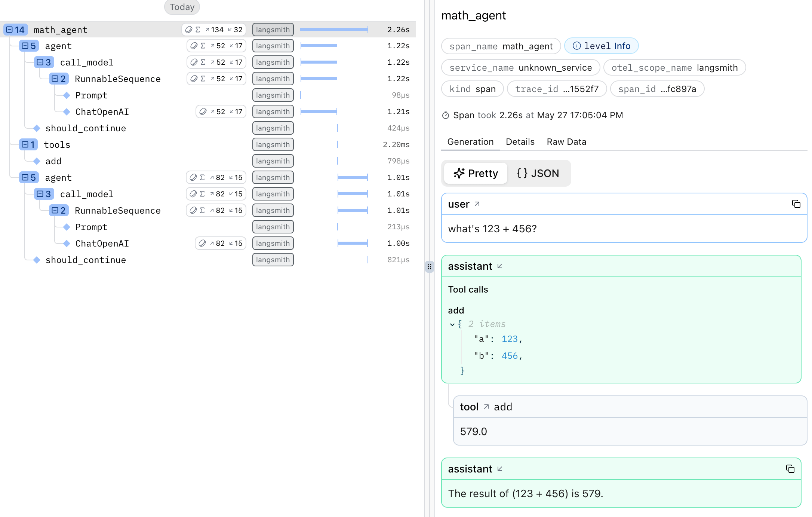Click the level Info icon badge
The width and height of the screenshot is (812, 517).
pyautogui.click(x=601, y=46)
